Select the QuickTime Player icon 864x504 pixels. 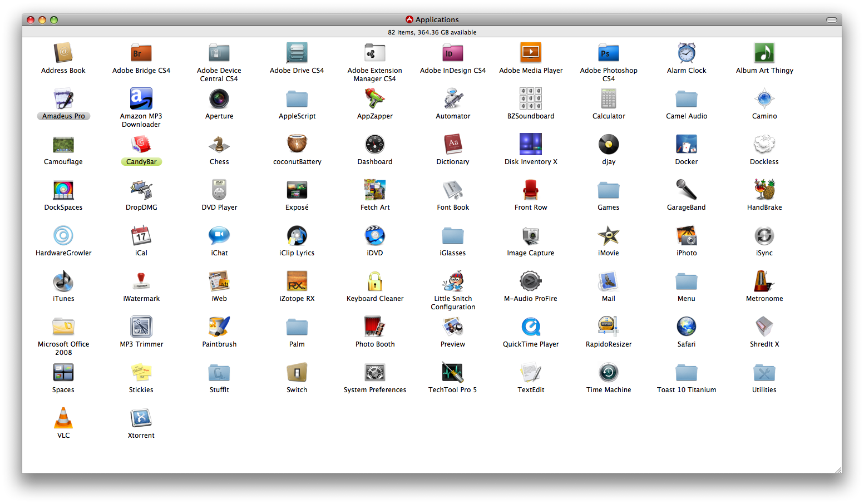coord(531,327)
